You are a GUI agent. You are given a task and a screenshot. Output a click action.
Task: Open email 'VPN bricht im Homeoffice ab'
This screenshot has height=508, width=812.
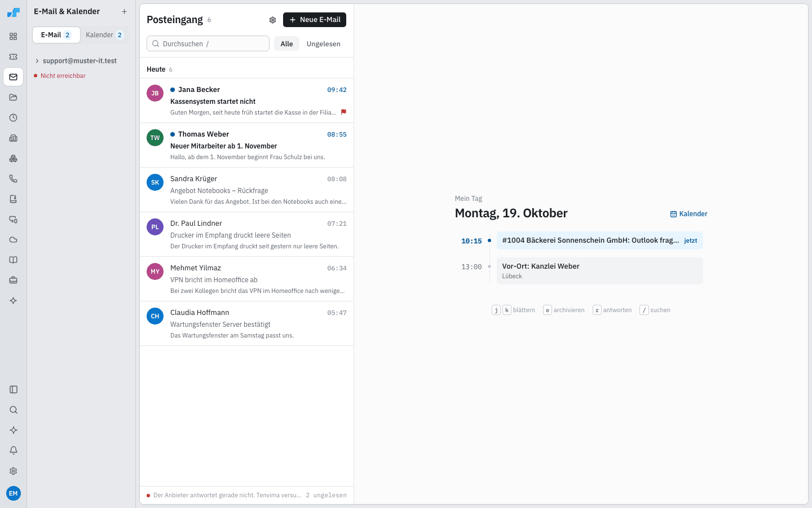(247, 279)
